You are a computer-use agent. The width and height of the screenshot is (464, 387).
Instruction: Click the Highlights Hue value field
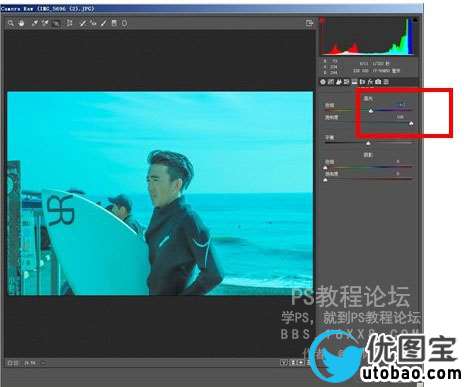[x=402, y=105]
